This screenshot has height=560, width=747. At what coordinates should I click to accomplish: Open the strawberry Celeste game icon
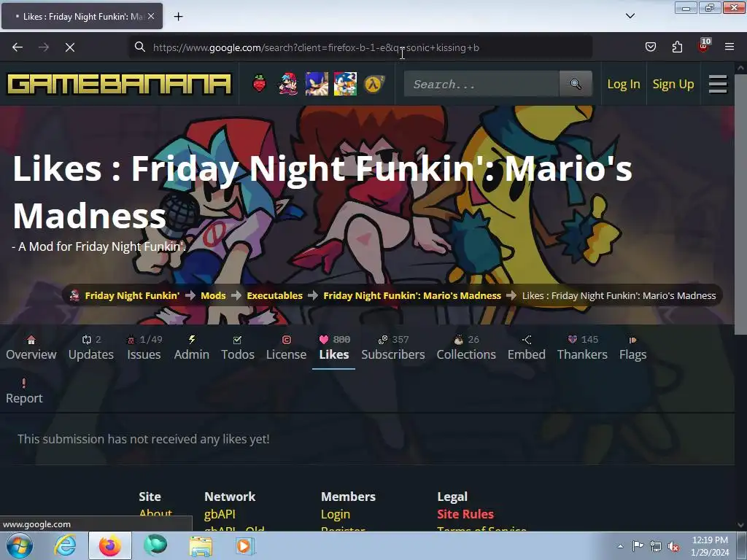(x=259, y=84)
